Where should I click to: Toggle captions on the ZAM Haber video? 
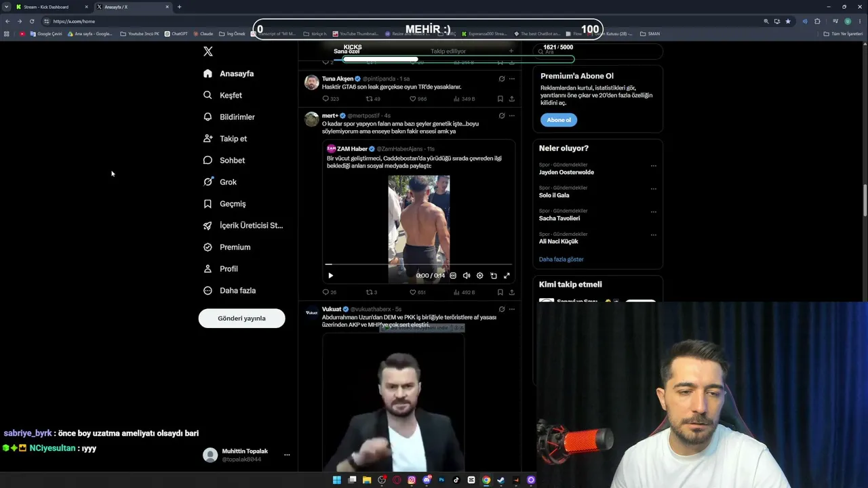453,276
